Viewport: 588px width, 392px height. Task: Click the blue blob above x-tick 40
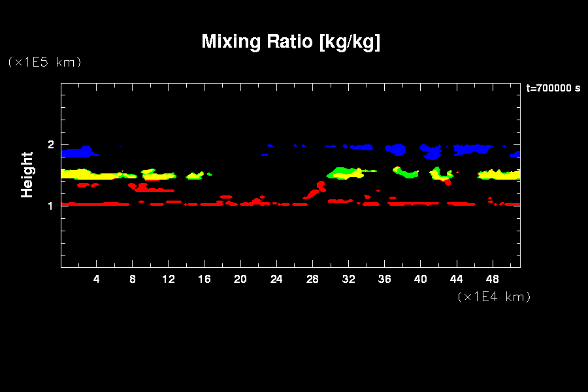pos(431,153)
